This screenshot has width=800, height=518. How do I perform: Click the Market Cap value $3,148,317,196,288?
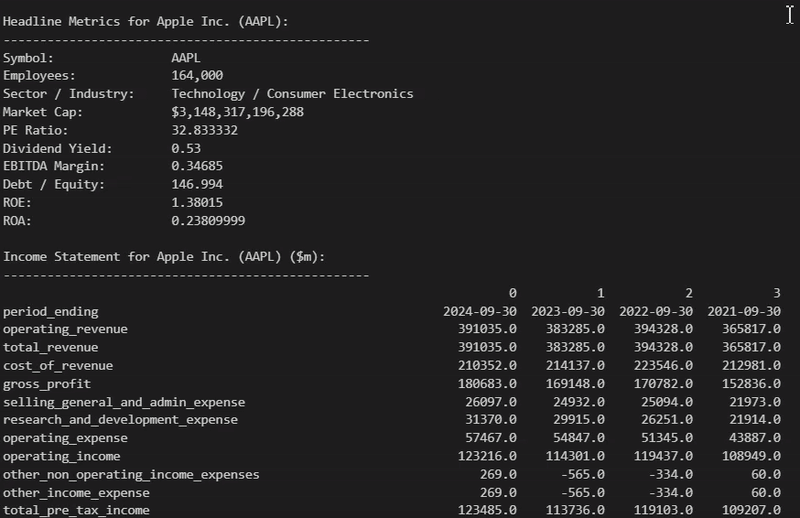[237, 112]
